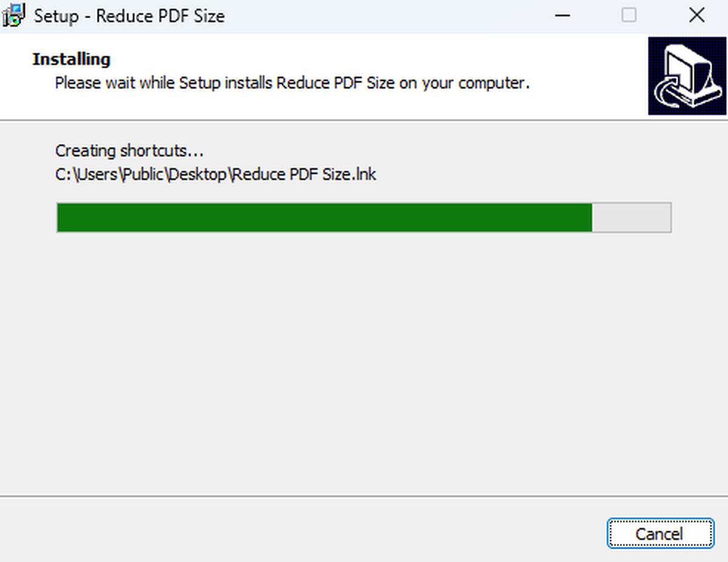Image resolution: width=728 pixels, height=562 pixels.
Task: Click the unfilled gray end of progress bar
Action: [x=632, y=218]
